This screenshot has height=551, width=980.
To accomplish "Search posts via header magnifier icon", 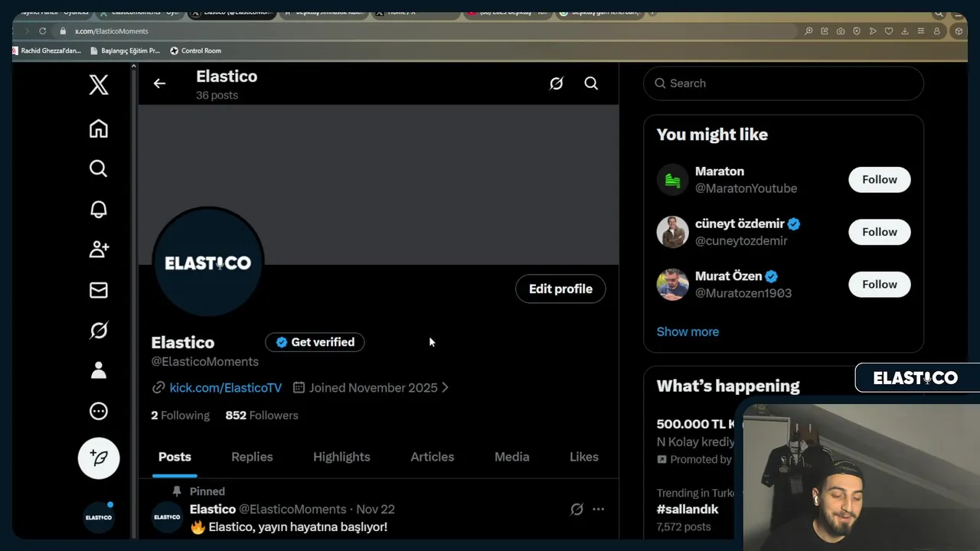I will tap(591, 83).
